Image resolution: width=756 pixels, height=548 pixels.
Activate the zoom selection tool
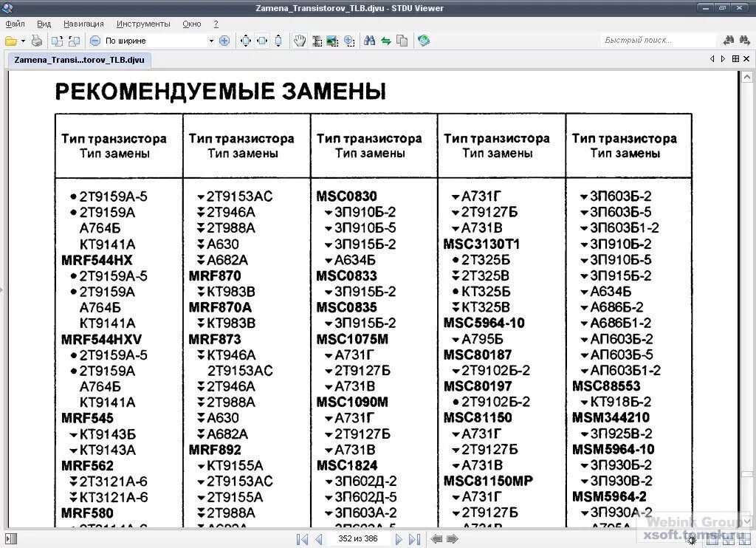tap(349, 41)
